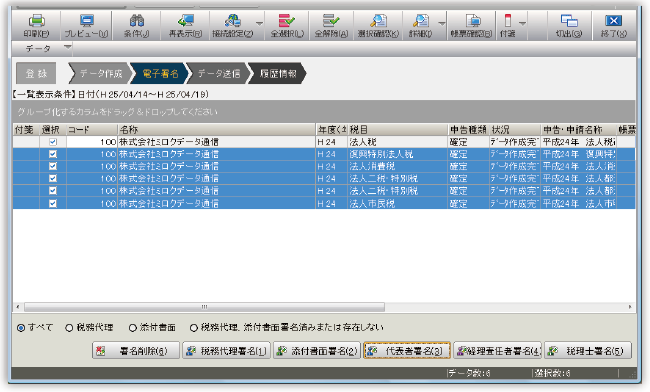This screenshot has height=392, width=650.
Task: Toggle checkbox for 法人市民税 row
Action: coord(53,203)
